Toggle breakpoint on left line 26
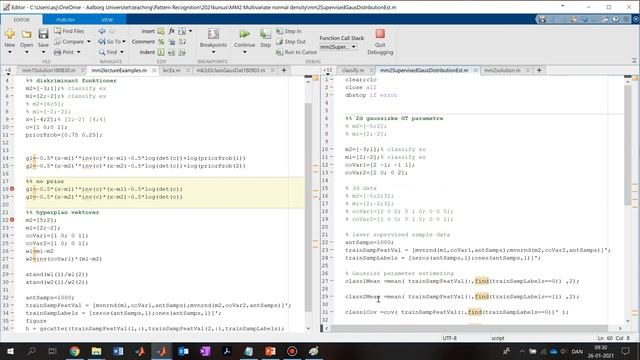 point(12,251)
